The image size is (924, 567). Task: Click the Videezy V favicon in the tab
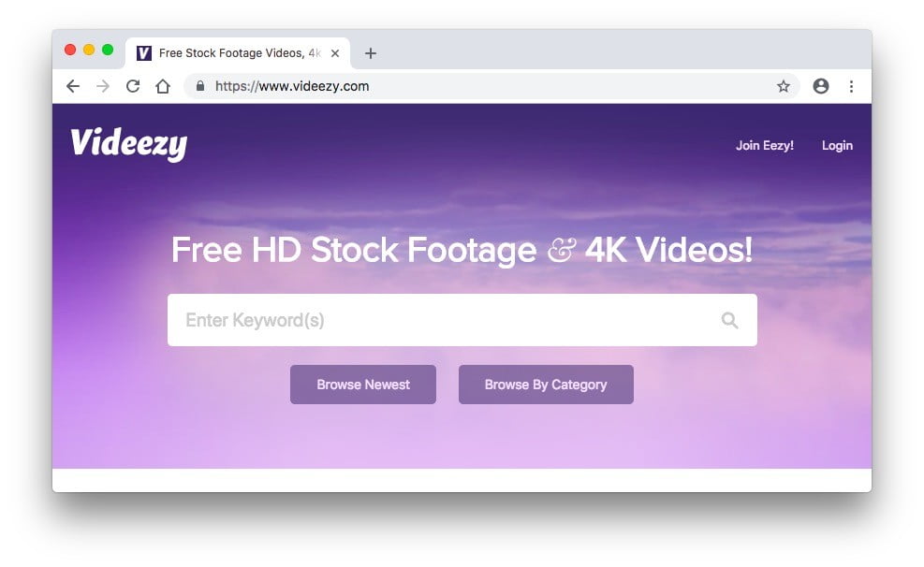click(144, 53)
